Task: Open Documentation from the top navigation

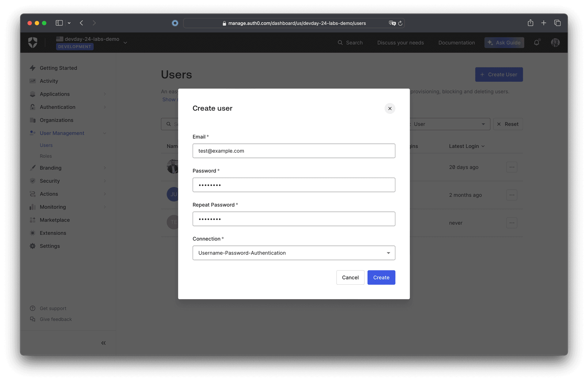Action: 457,43
